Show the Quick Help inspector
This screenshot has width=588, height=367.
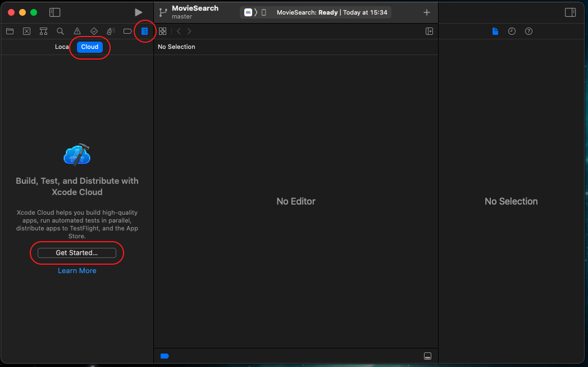coord(528,31)
